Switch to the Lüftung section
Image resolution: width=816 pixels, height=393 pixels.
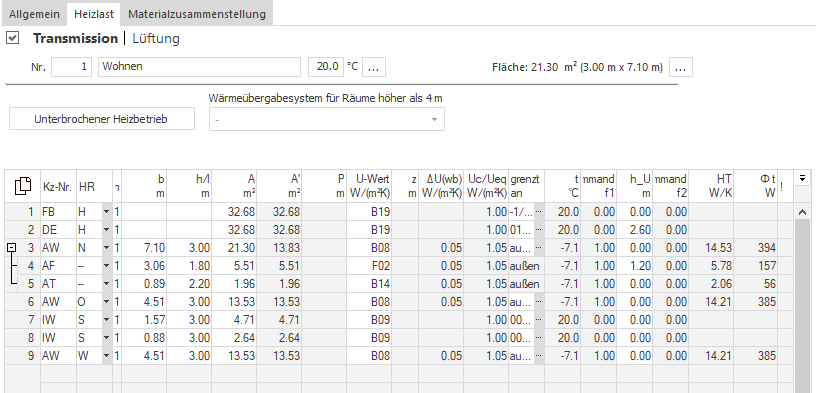[x=156, y=39]
